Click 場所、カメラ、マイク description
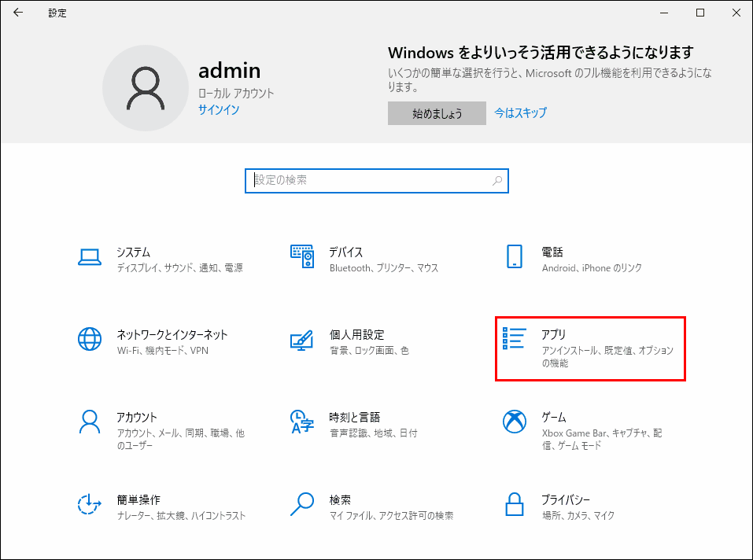This screenshot has height=560, width=753. 578,515
